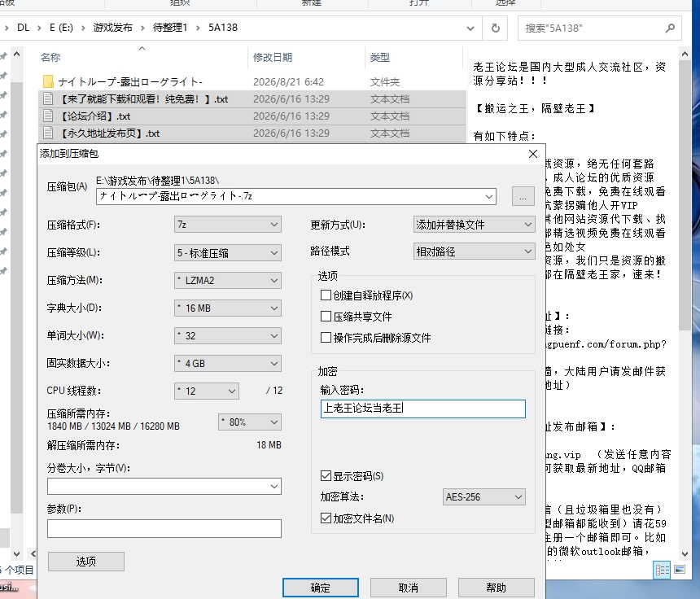
Task: Click the Explorer search box
Action: 599,28
